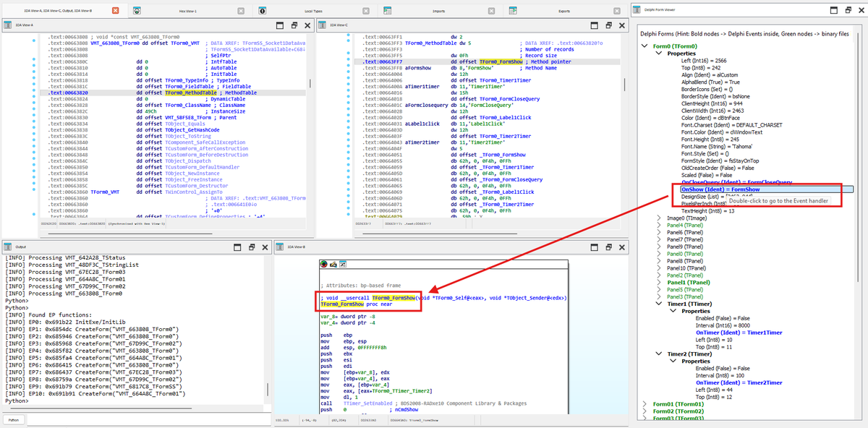Maximize the IDA View-A panel
The height and width of the screenshot is (428, 868).
[x=281, y=25]
